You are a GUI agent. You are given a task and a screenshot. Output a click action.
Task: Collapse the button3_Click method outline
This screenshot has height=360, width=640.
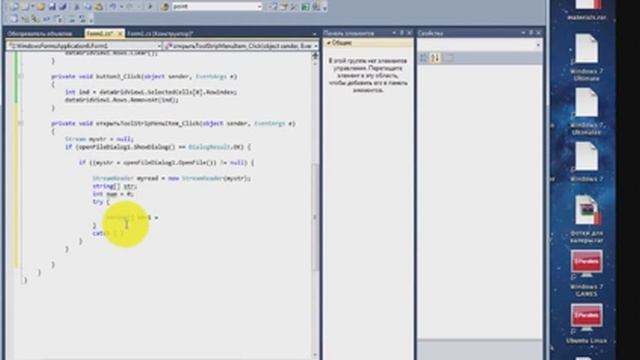point(20,76)
